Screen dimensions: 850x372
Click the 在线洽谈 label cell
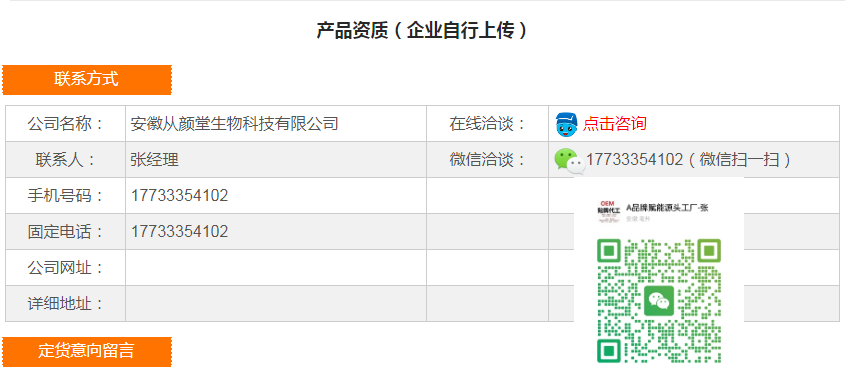click(487, 124)
